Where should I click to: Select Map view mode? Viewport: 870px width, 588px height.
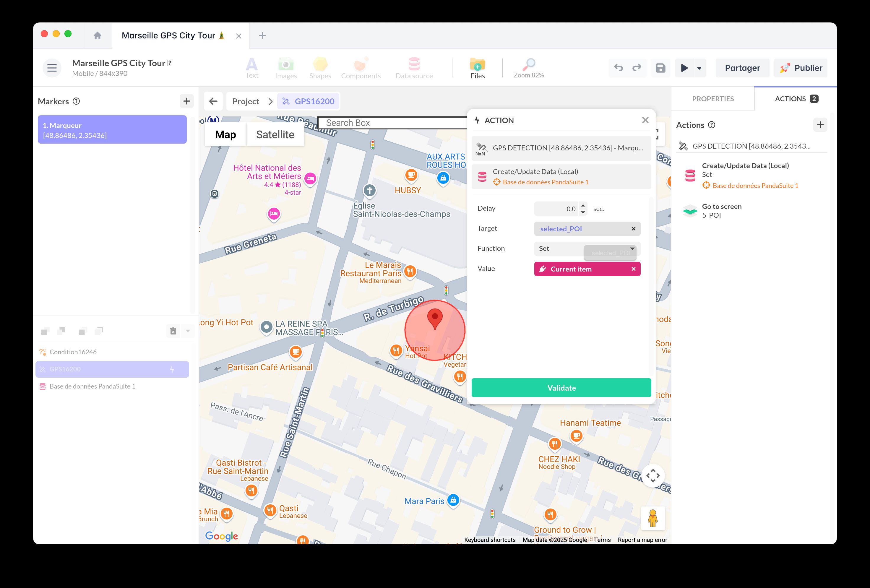tap(225, 134)
